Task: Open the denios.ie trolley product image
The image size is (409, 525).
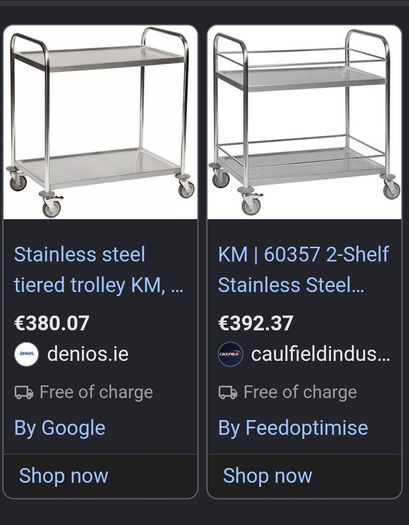Action: [100, 122]
